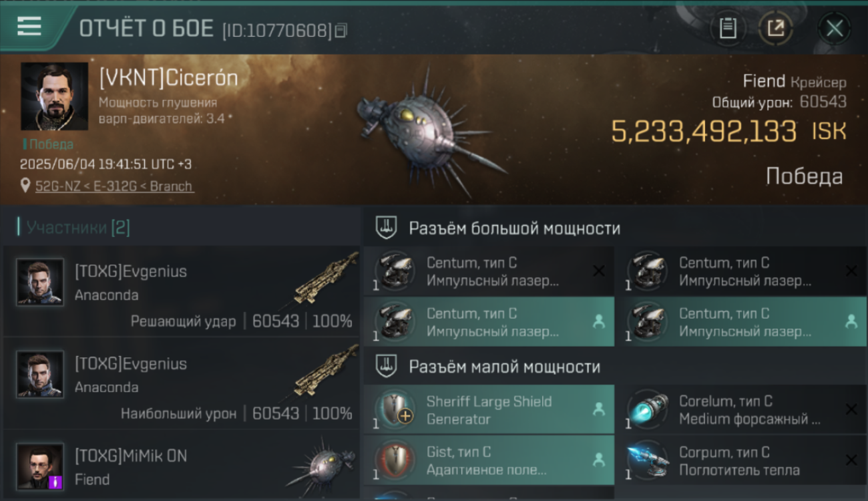Open the clipboard report icon
Viewport: 868px width, 501px height.
(x=728, y=29)
